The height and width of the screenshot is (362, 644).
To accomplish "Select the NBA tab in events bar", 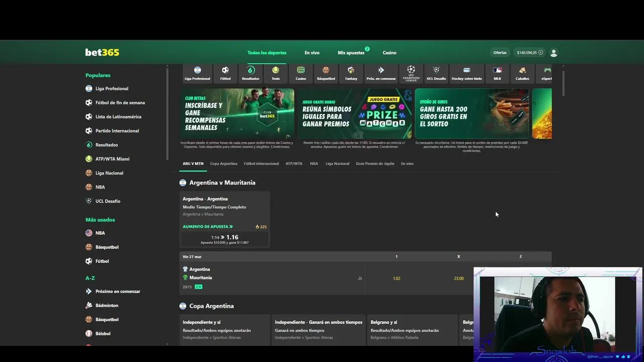I will [314, 163].
